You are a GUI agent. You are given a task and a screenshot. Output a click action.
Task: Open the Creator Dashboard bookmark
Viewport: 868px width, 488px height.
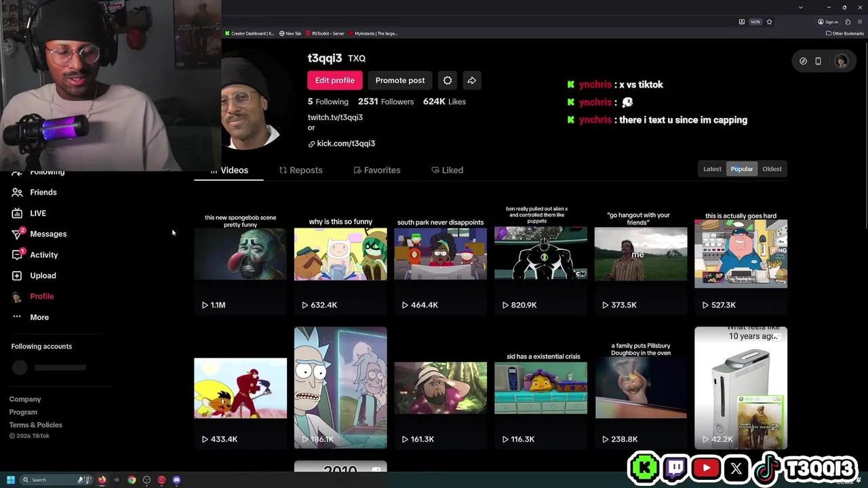coord(250,33)
